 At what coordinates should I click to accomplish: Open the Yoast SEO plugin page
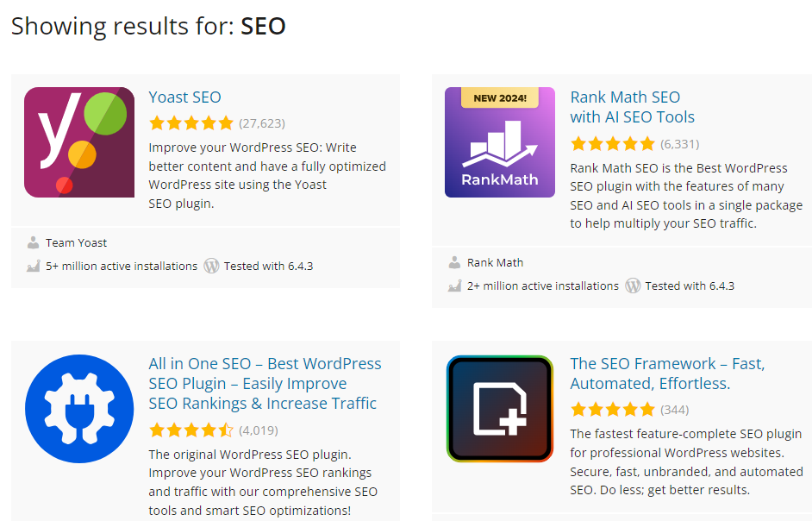(184, 97)
